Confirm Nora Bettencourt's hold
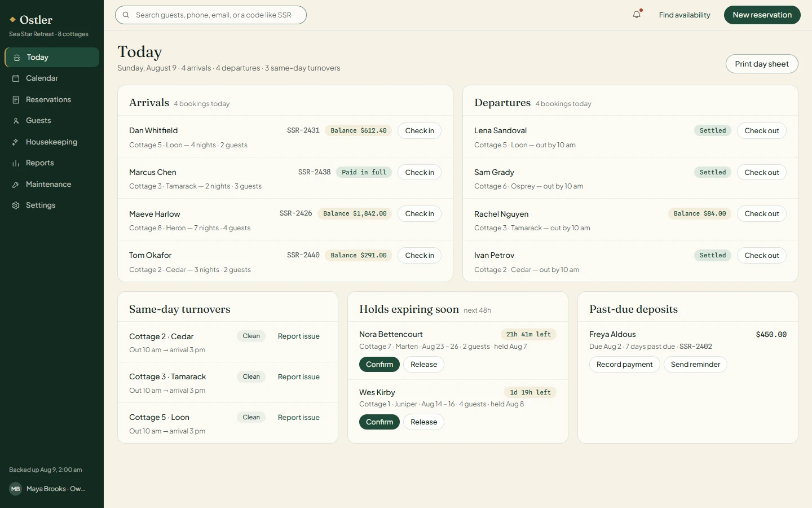Viewport: 812px width, 508px height. point(379,365)
